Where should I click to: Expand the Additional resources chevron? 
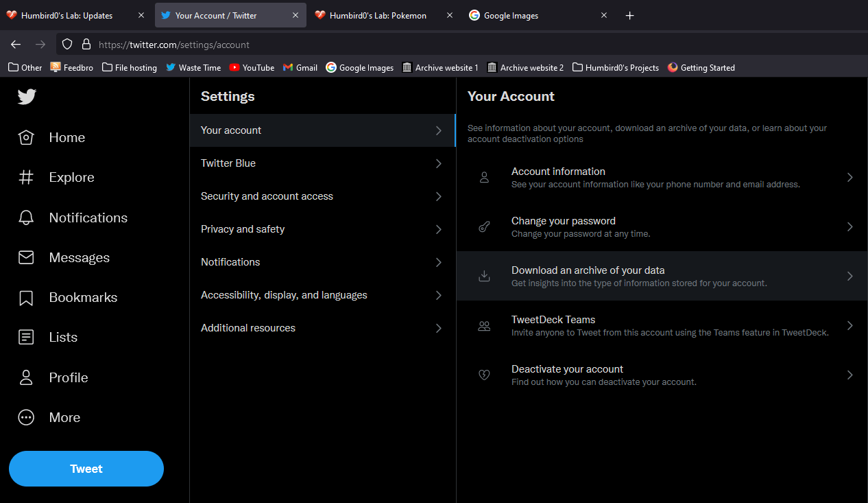[x=439, y=328]
